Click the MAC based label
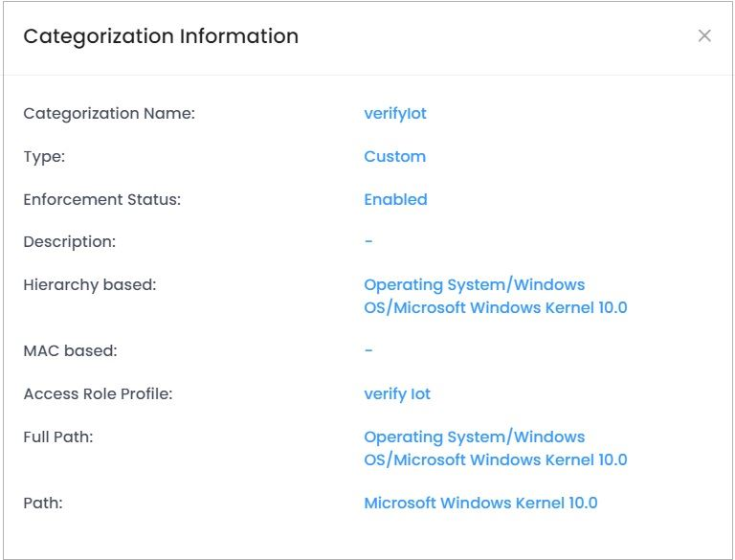735x560 pixels. click(70, 350)
